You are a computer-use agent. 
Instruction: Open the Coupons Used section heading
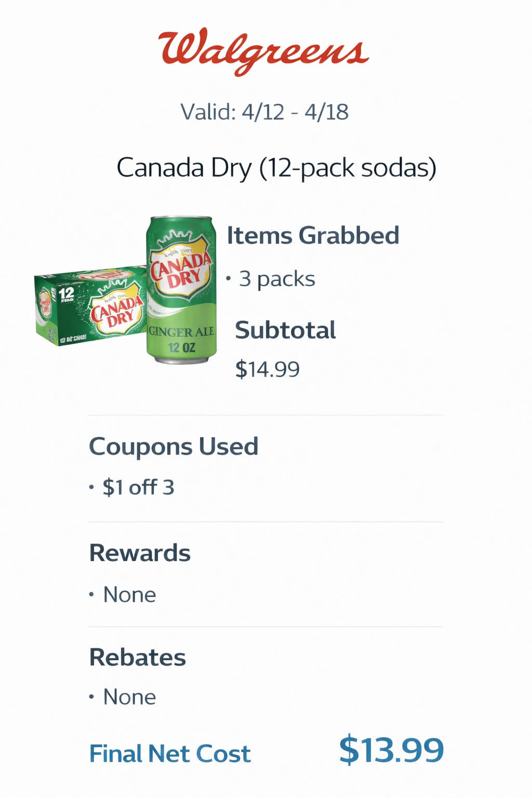click(174, 446)
